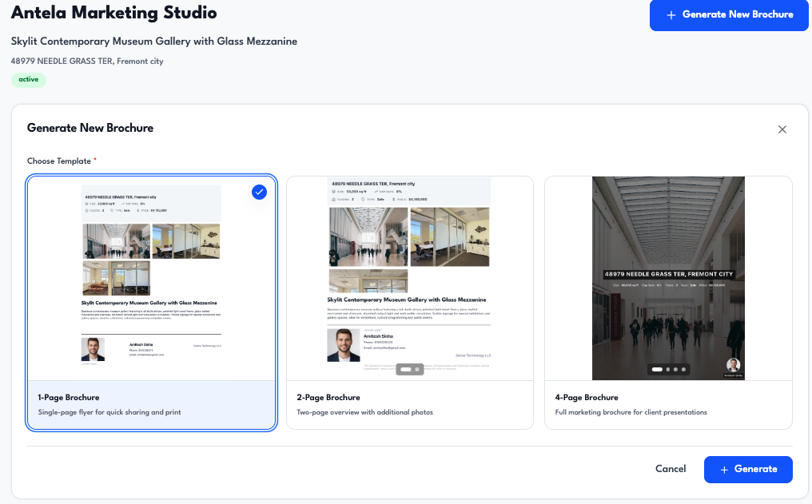The width and height of the screenshot is (812, 504).
Task: Click the last carousel dot on the 4-Page preview
Action: pyautogui.click(x=684, y=369)
